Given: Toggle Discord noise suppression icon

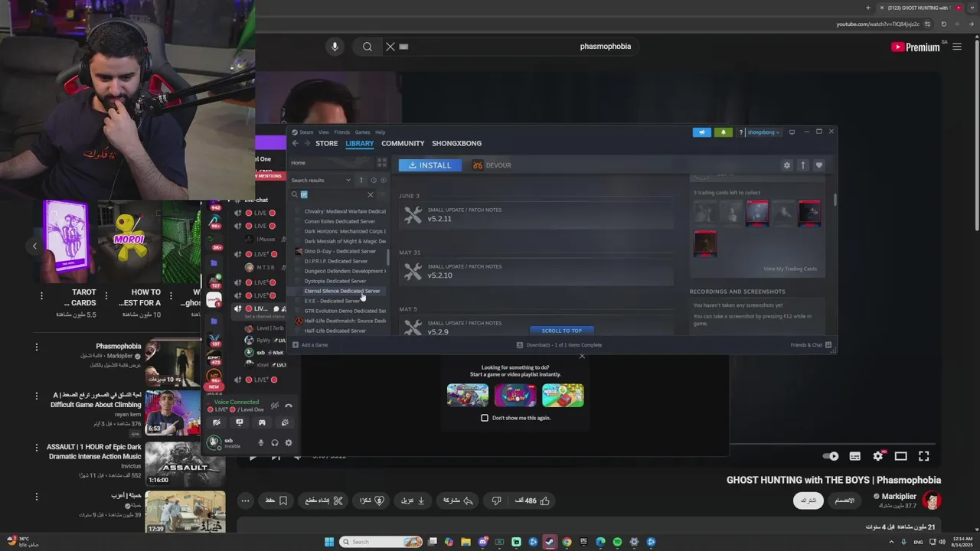Looking at the screenshot, I should coord(275,406).
